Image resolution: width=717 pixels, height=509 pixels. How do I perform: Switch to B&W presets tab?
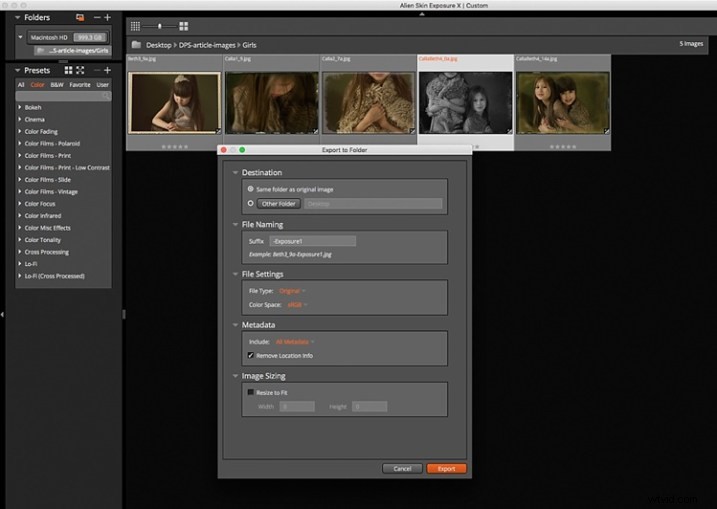(x=57, y=85)
